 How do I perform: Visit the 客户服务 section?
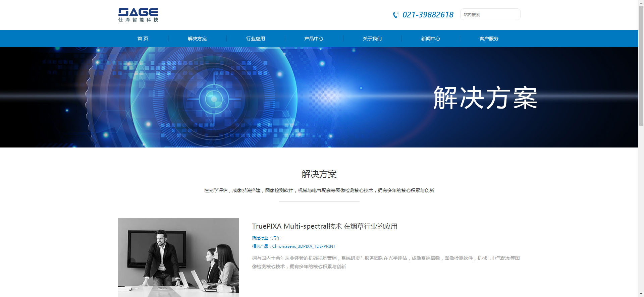click(x=489, y=39)
